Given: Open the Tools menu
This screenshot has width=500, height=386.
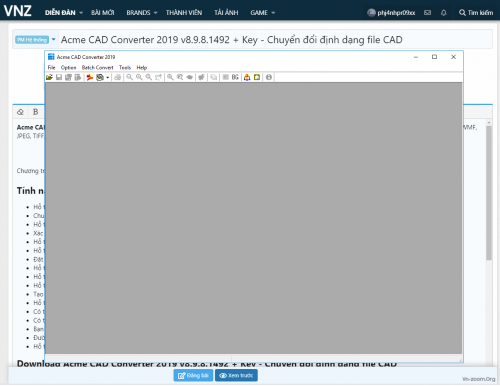Looking at the screenshot, I should pyautogui.click(x=125, y=68).
